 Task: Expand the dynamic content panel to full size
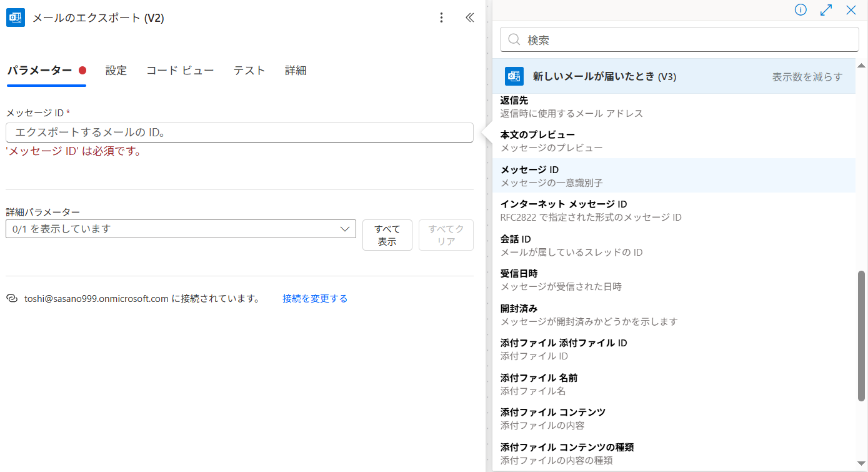click(826, 10)
